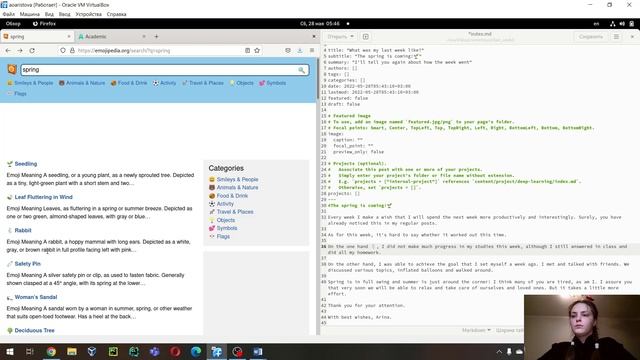Open Markdown language dropdown in status bar
The width and height of the screenshot is (640, 360).
pos(476,330)
